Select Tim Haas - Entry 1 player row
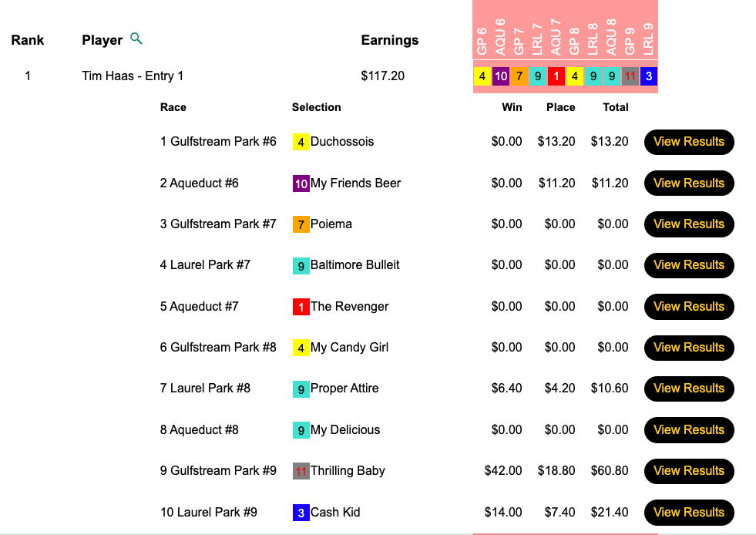756x535 pixels. tap(133, 76)
